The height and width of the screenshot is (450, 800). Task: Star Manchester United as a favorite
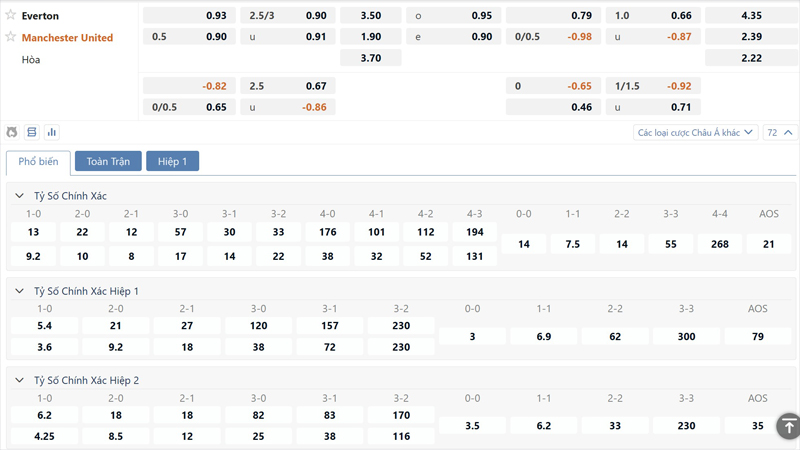[x=11, y=37]
